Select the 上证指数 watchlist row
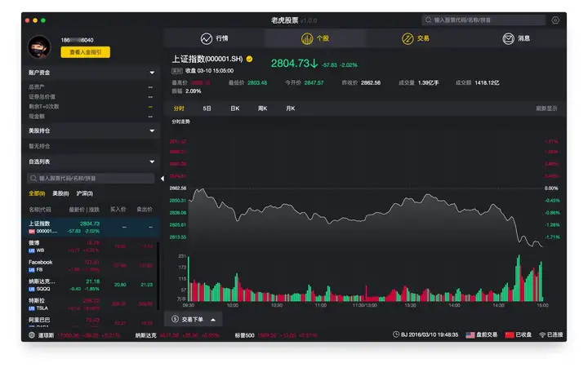The image size is (588, 372). [91, 228]
